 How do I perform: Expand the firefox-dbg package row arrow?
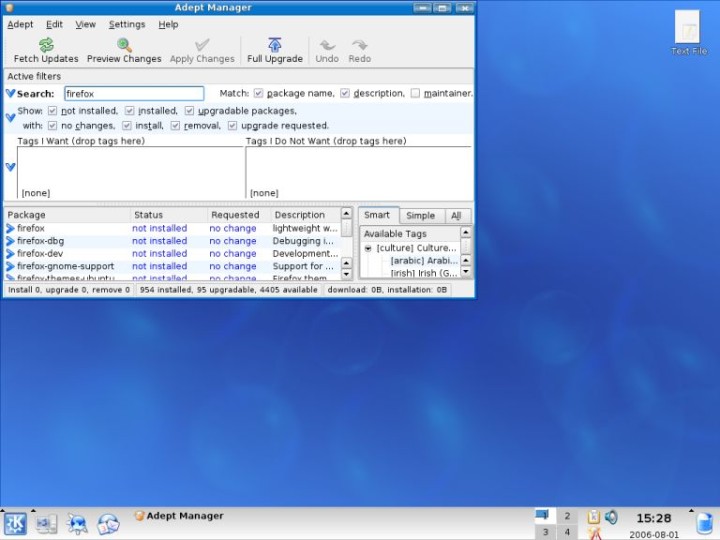(x=11, y=241)
